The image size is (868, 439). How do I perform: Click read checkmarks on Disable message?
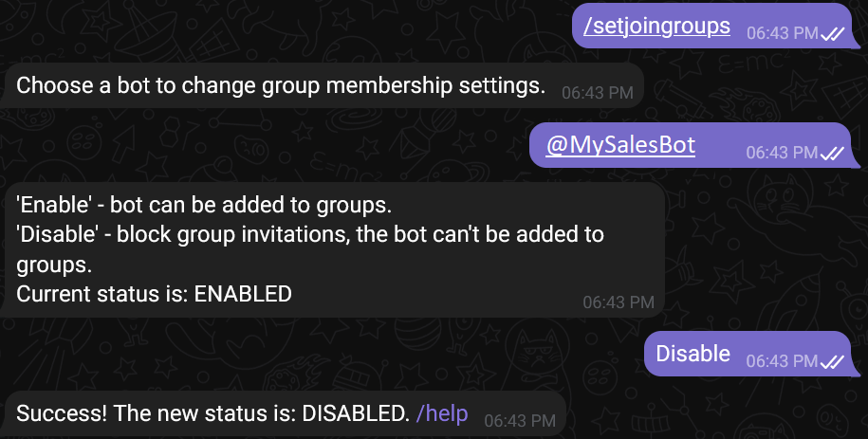pos(833,361)
